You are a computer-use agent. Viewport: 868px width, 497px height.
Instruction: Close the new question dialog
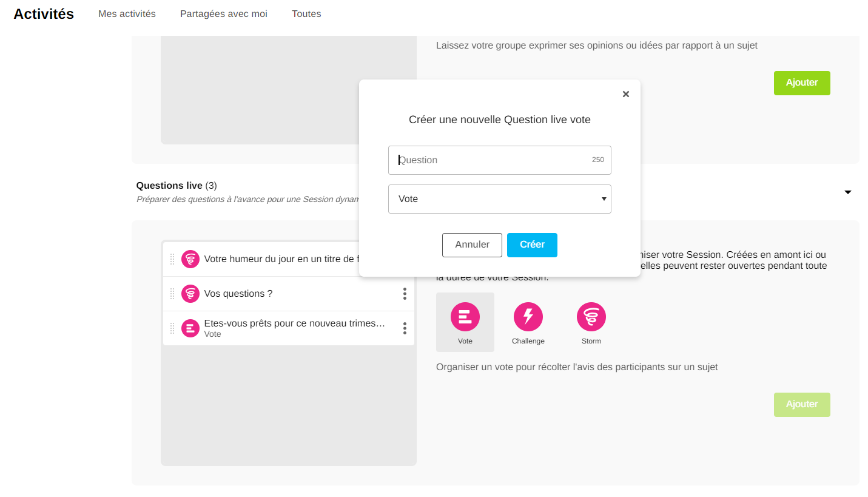(626, 94)
